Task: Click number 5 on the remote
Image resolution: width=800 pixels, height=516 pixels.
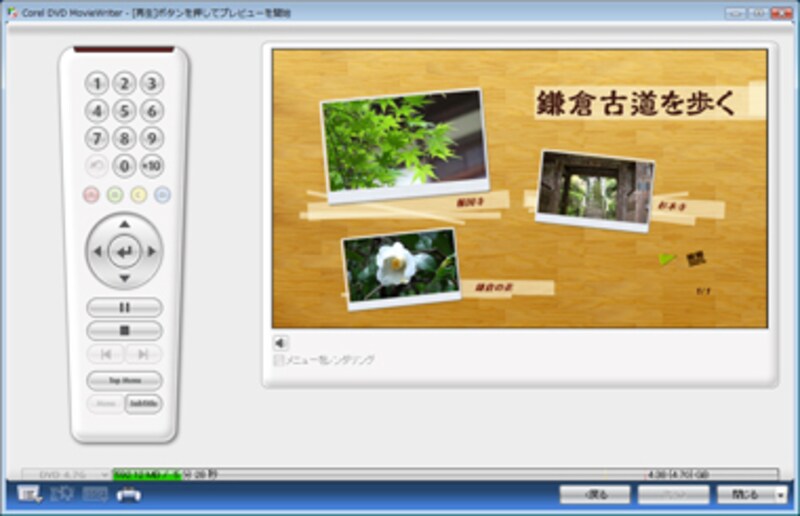Action: coord(124,111)
